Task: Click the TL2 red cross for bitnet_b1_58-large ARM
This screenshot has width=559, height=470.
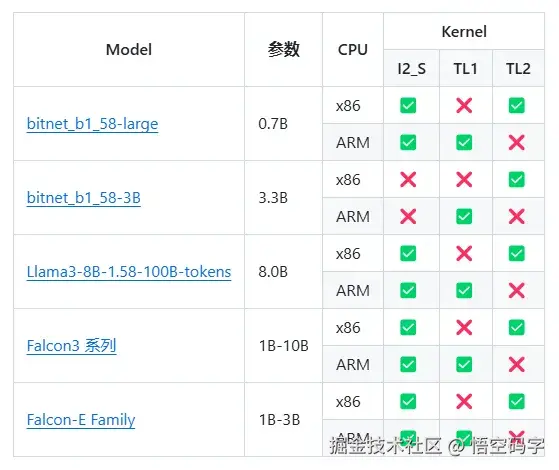Action: [x=517, y=143]
